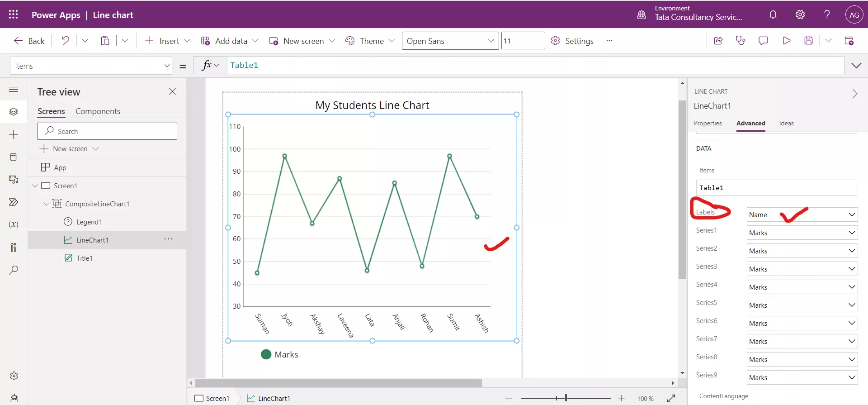Open the virtual agent icon at bottom left
The width and height of the screenshot is (868, 405).
pos(14,398)
